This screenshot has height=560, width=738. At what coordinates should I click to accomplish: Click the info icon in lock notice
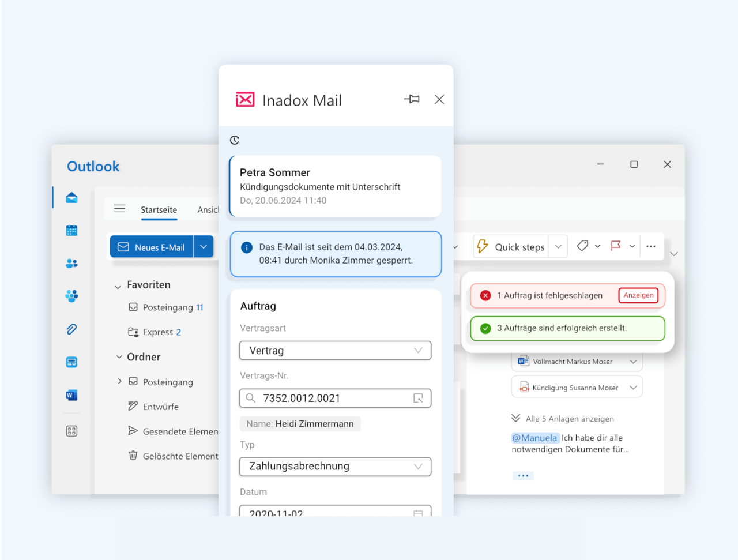(247, 247)
